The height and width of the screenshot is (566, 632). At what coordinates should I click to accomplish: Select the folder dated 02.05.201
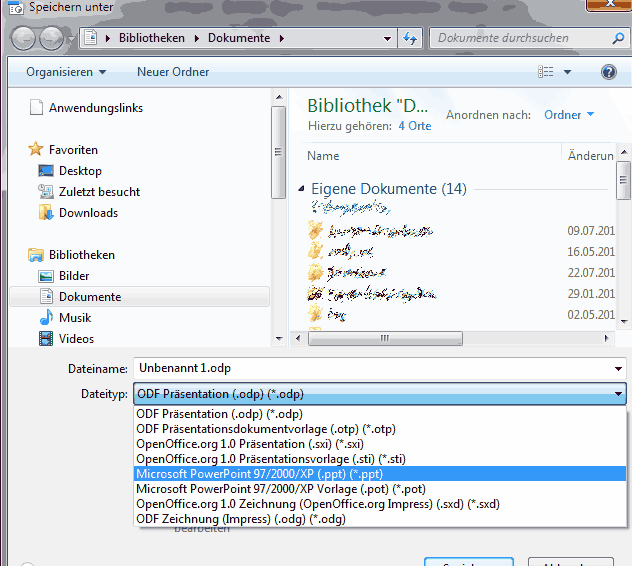[461, 315]
